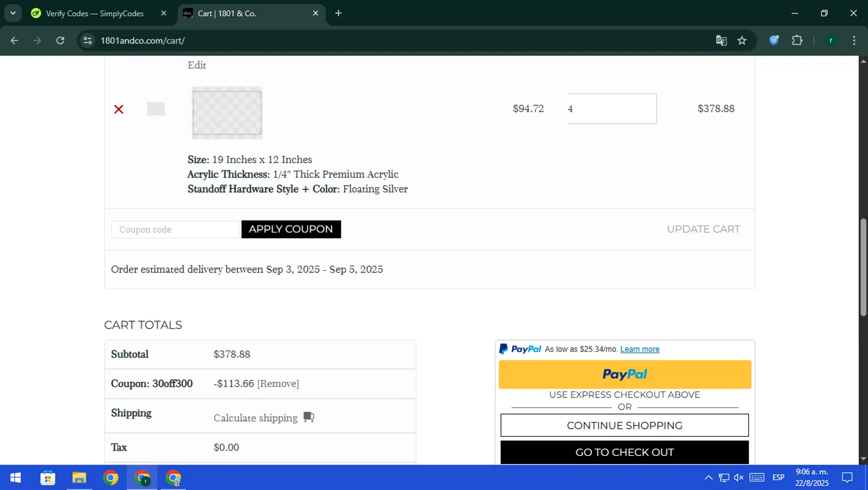Go back to the previous page
The image size is (868, 490).
click(x=14, y=40)
